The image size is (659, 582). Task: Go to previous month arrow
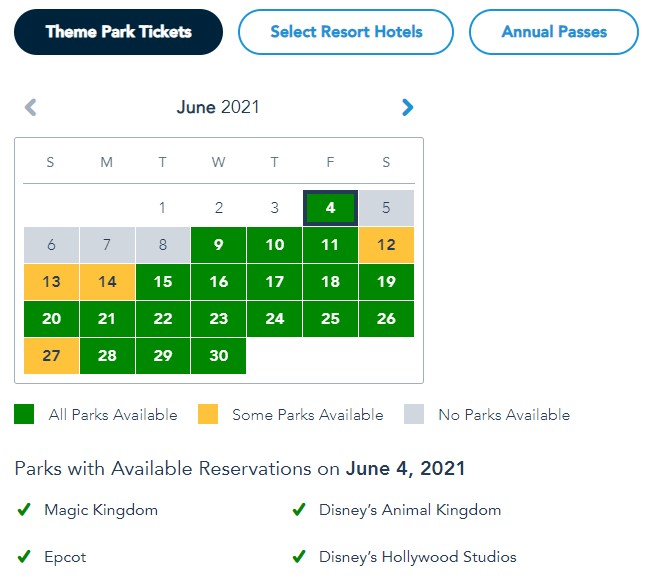click(x=31, y=107)
